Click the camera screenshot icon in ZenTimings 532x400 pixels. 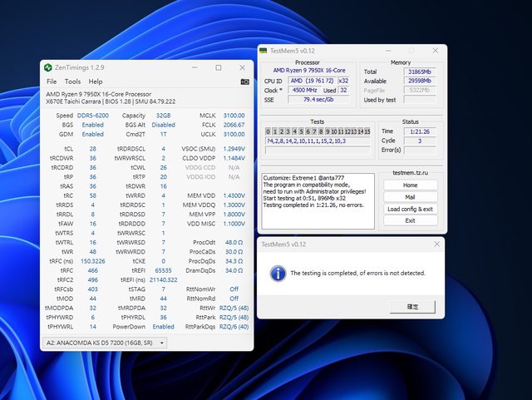(x=244, y=81)
